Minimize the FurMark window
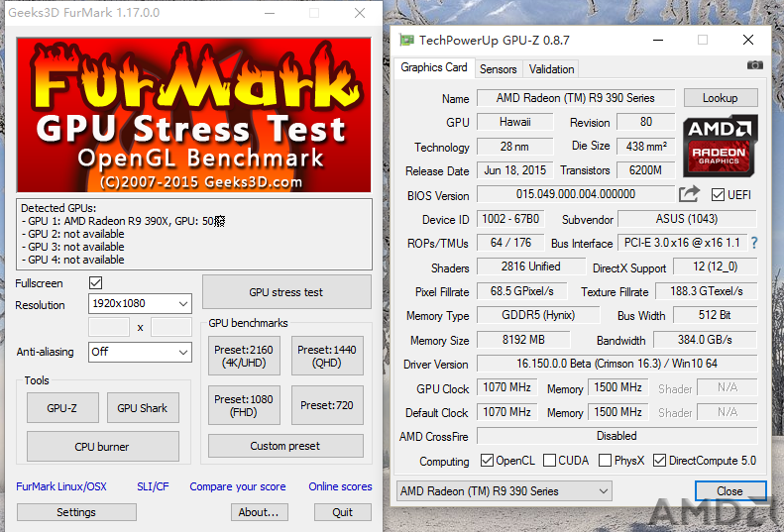Screen dimensions: 784x532 (270, 13)
